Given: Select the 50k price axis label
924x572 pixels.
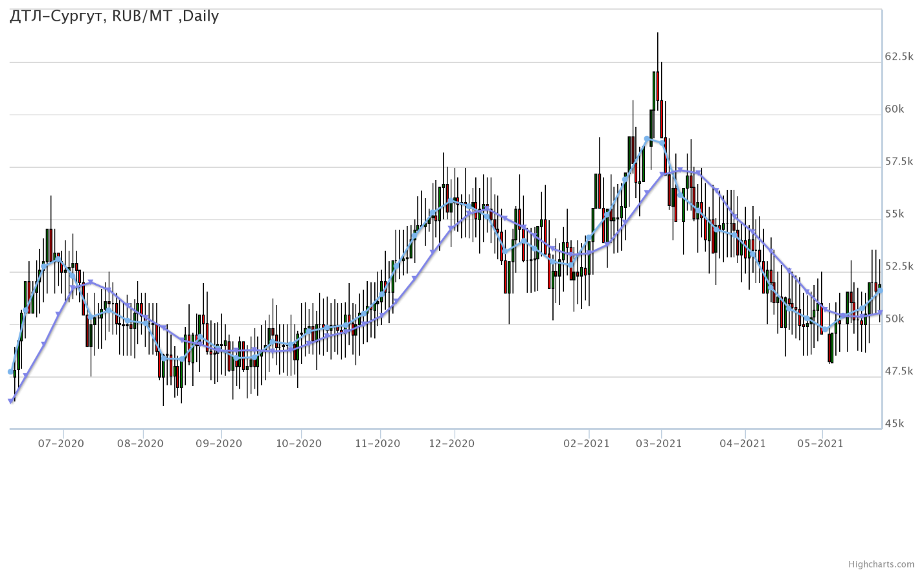Looking at the screenshot, I should 894,319.
